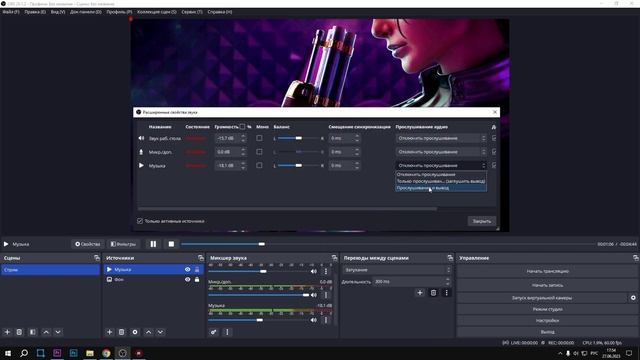640x360 pixels.
Task: Click the Свойства button on the source toolbar
Action: 87,244
